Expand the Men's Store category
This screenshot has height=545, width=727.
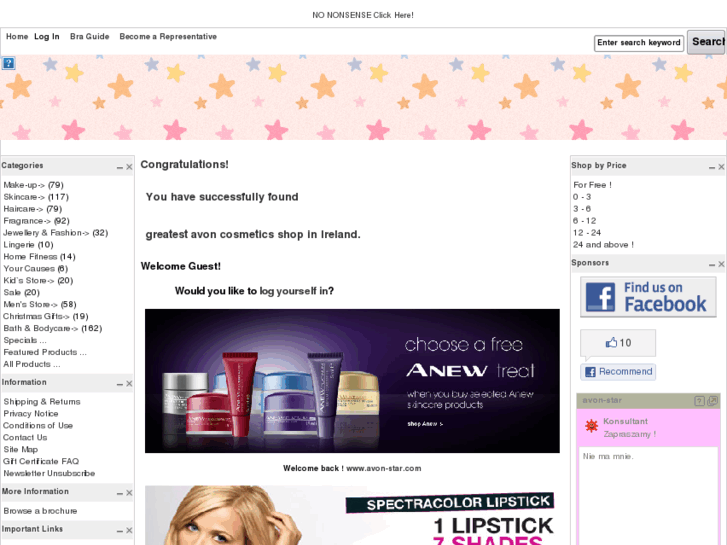[x=31, y=305]
